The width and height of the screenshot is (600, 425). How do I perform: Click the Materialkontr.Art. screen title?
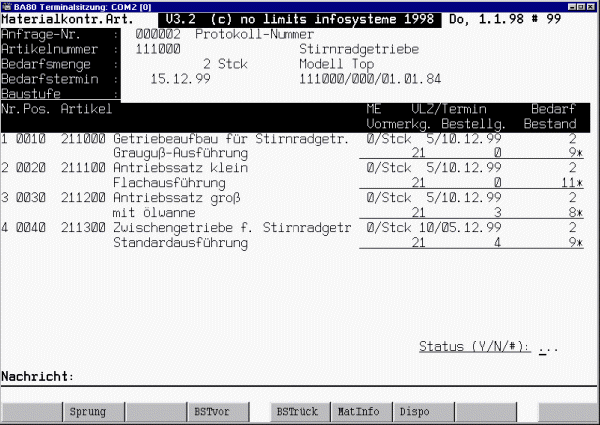pos(62,18)
